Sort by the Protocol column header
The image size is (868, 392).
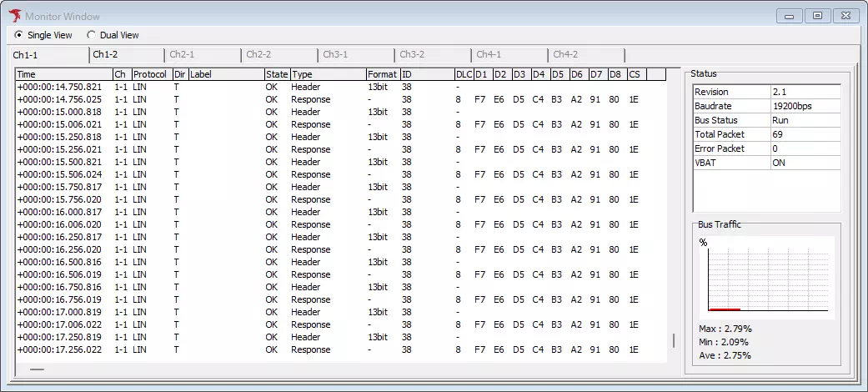(x=151, y=74)
